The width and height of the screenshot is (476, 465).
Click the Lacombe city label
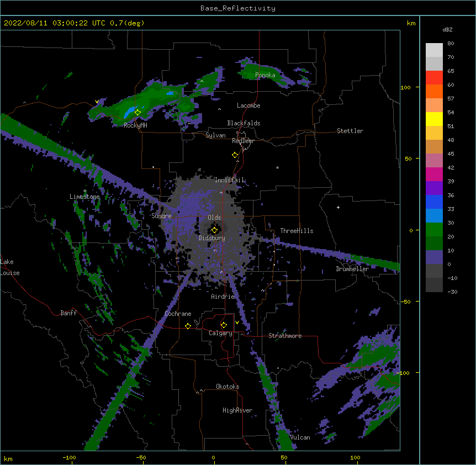point(248,105)
